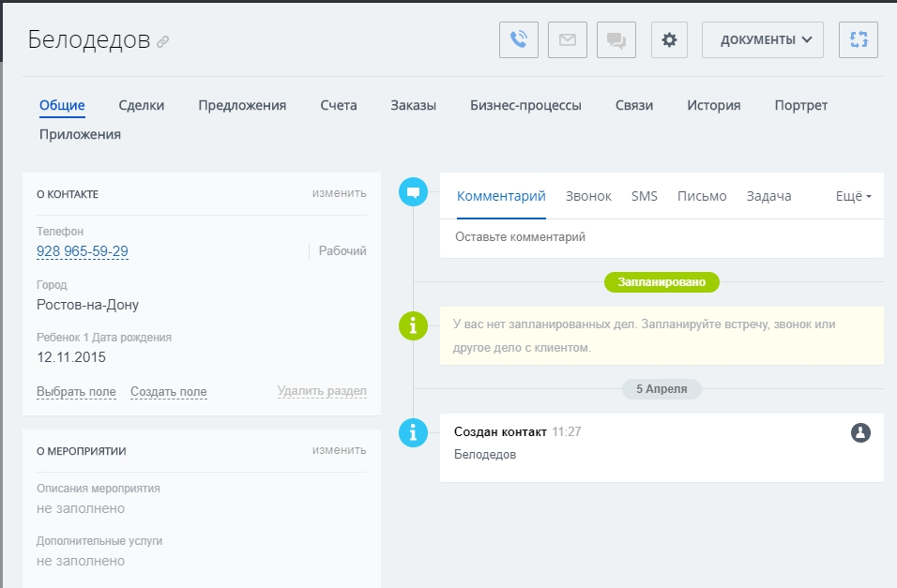Open the История tab
The image size is (897, 588).
[713, 105]
